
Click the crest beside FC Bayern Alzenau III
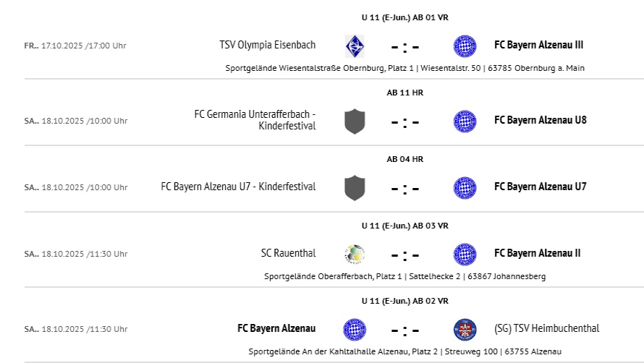(465, 46)
